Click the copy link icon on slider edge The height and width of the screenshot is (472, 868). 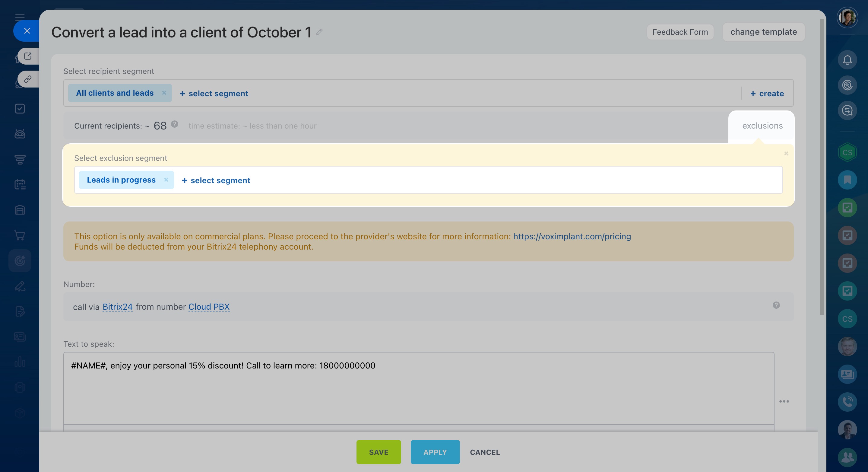(x=28, y=79)
